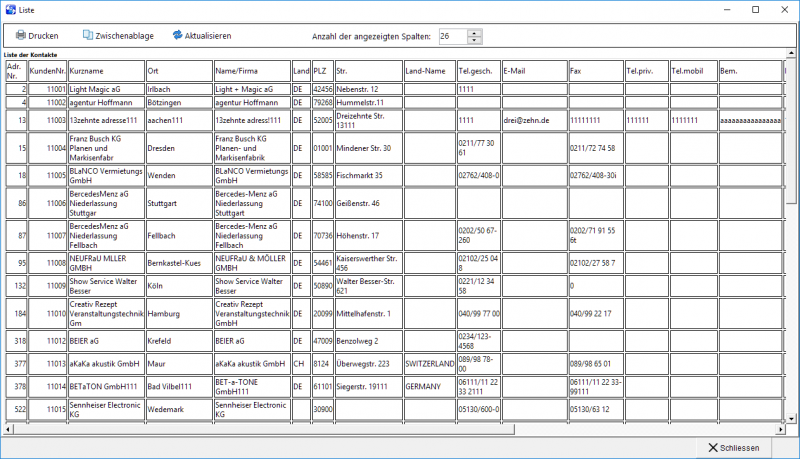The width and height of the screenshot is (800, 459).
Task: Click the Tel.priv. column header
Action: (647, 71)
